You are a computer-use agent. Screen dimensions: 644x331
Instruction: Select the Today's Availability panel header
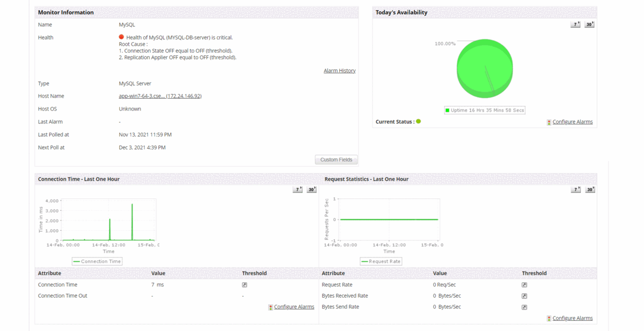coord(485,12)
